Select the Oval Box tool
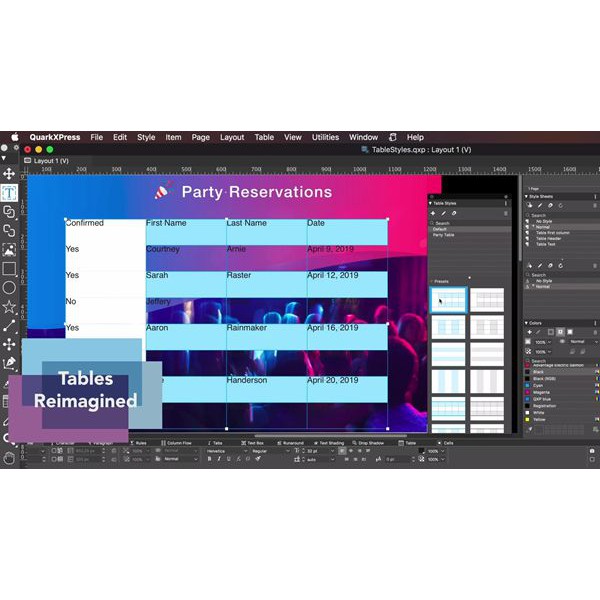 9,287
